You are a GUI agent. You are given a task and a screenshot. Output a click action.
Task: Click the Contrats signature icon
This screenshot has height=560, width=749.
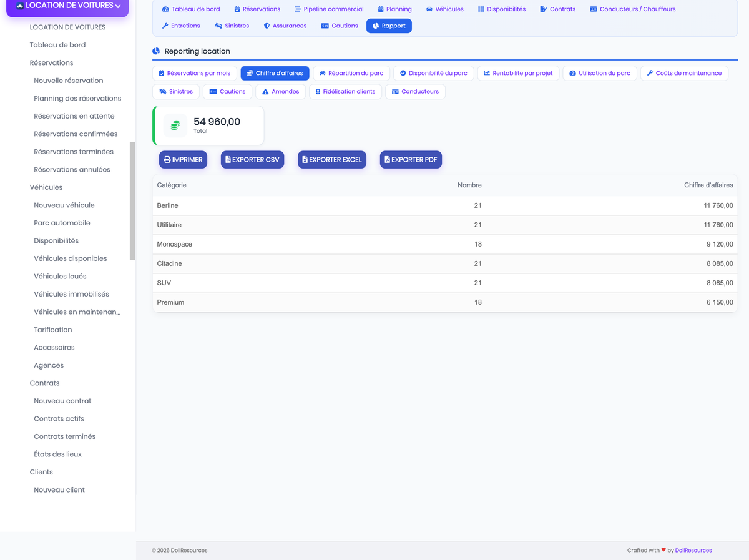(544, 9)
